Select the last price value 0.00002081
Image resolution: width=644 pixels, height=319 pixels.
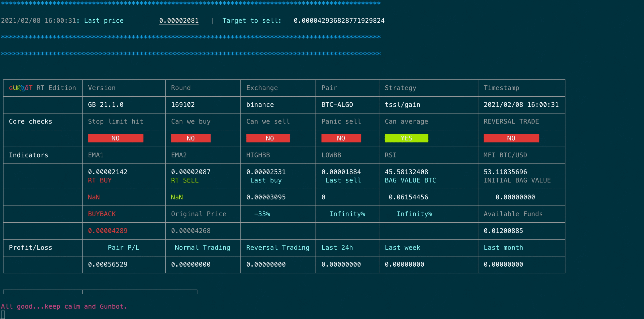179,21
